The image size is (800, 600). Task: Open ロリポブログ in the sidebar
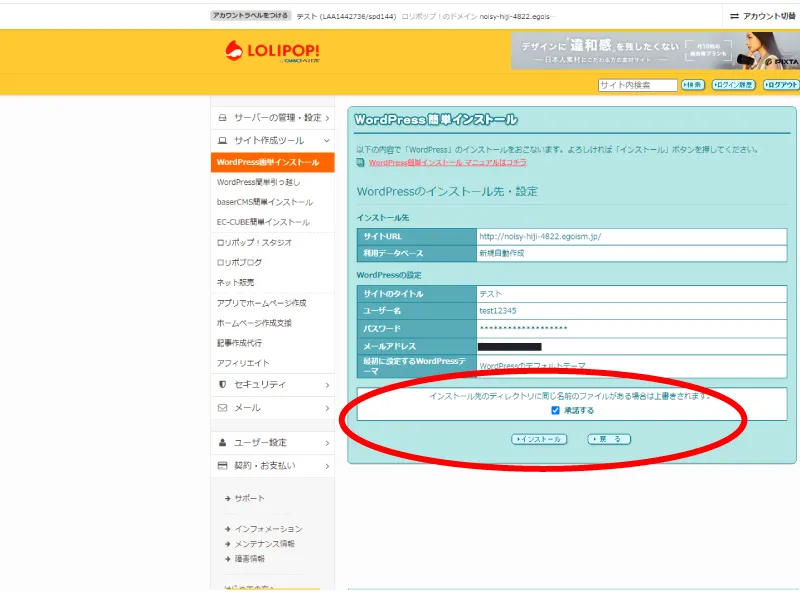coord(239,262)
